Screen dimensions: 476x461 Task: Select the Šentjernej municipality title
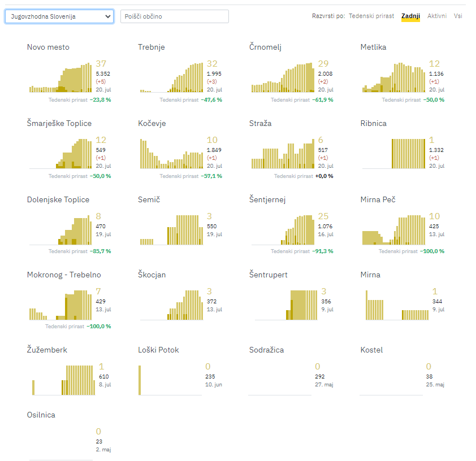[x=267, y=199]
